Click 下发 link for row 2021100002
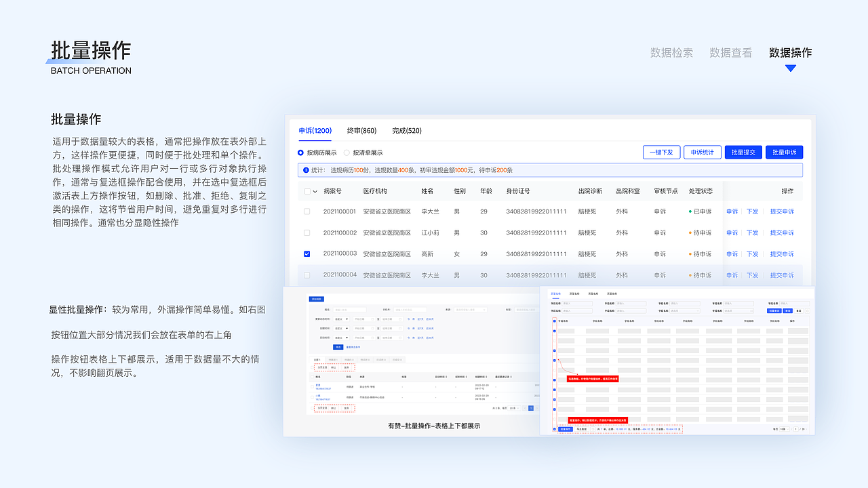 (x=753, y=232)
